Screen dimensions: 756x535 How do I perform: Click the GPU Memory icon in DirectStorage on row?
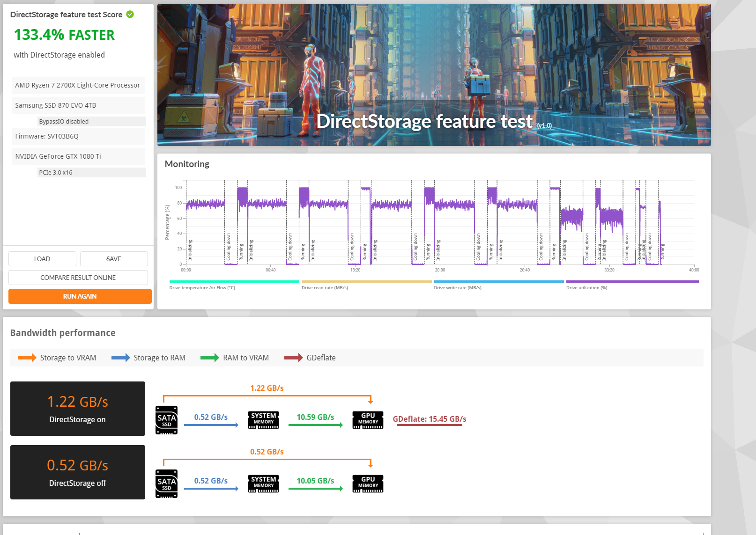(x=367, y=420)
